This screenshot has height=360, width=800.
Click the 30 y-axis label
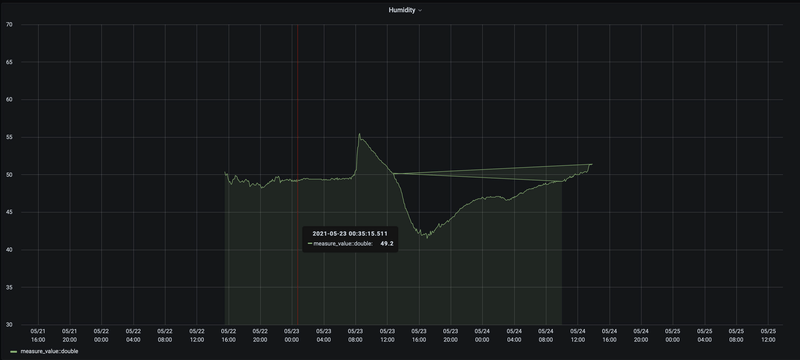9,325
